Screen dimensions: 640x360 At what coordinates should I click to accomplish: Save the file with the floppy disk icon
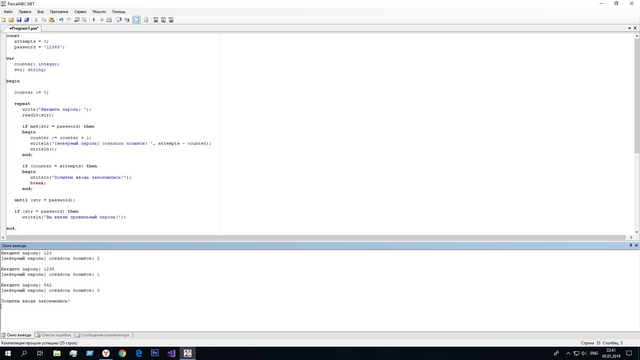pyautogui.click(x=19, y=20)
